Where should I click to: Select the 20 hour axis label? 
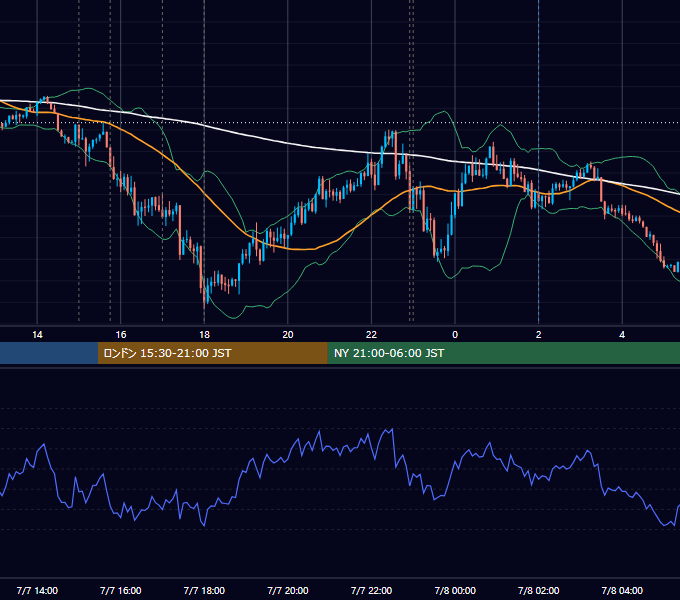(x=288, y=335)
